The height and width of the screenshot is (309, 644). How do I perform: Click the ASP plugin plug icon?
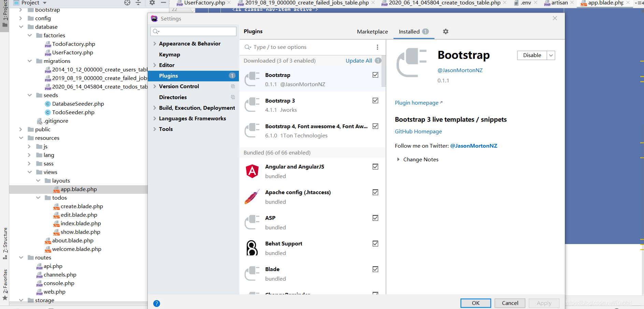[252, 223]
